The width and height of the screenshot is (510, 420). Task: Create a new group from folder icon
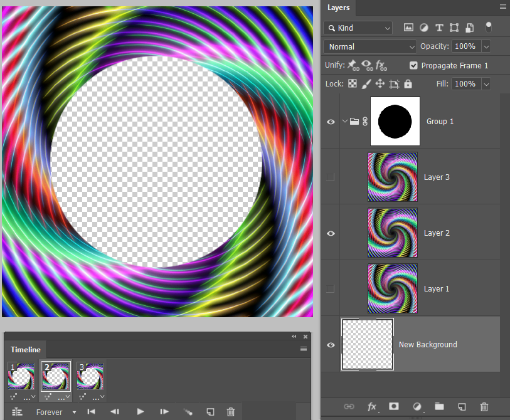pyautogui.click(x=439, y=406)
